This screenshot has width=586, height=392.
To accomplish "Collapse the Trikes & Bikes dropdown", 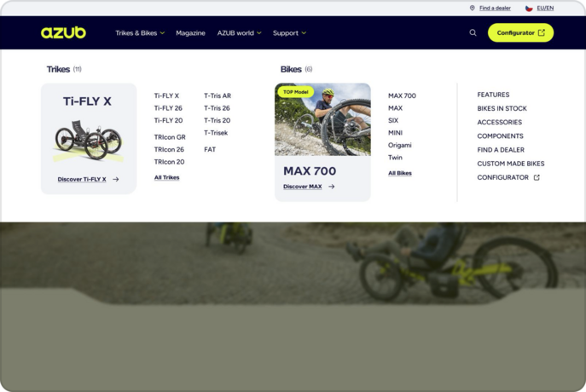I will click(x=140, y=33).
